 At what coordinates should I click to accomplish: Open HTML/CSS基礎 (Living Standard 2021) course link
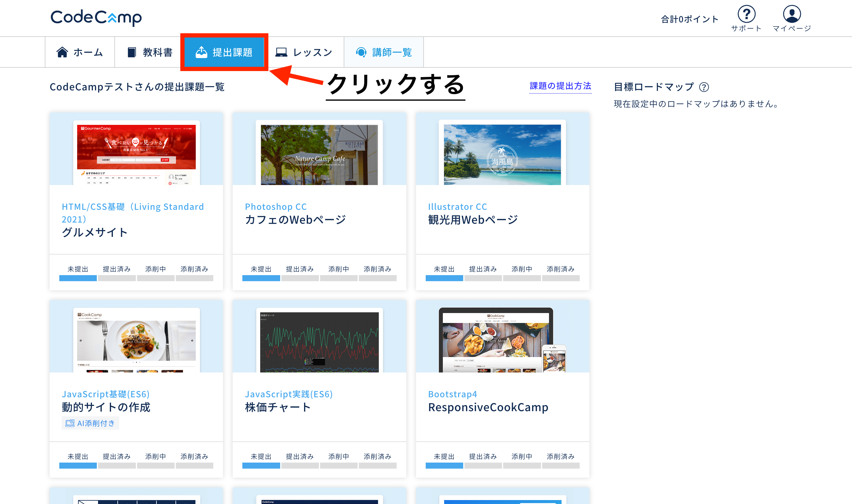tap(133, 213)
